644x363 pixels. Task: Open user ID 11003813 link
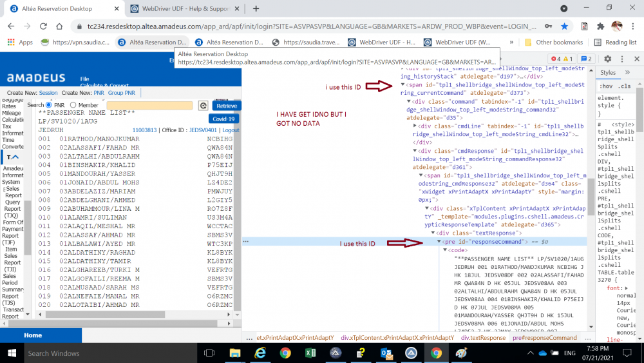click(144, 130)
